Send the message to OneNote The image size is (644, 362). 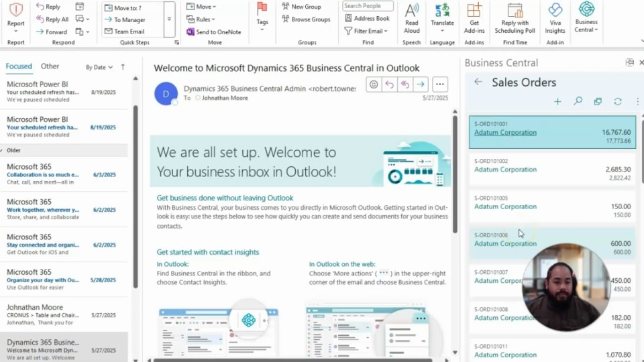214,32
